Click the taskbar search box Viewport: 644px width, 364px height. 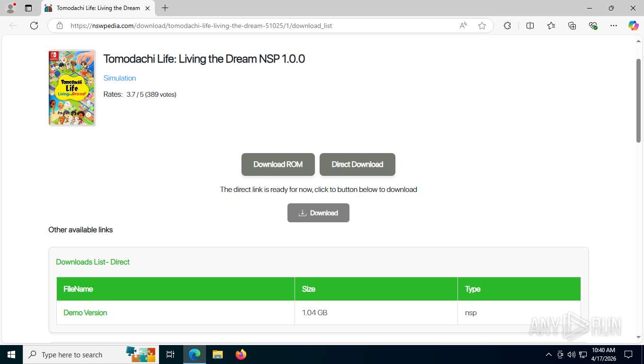click(90, 355)
